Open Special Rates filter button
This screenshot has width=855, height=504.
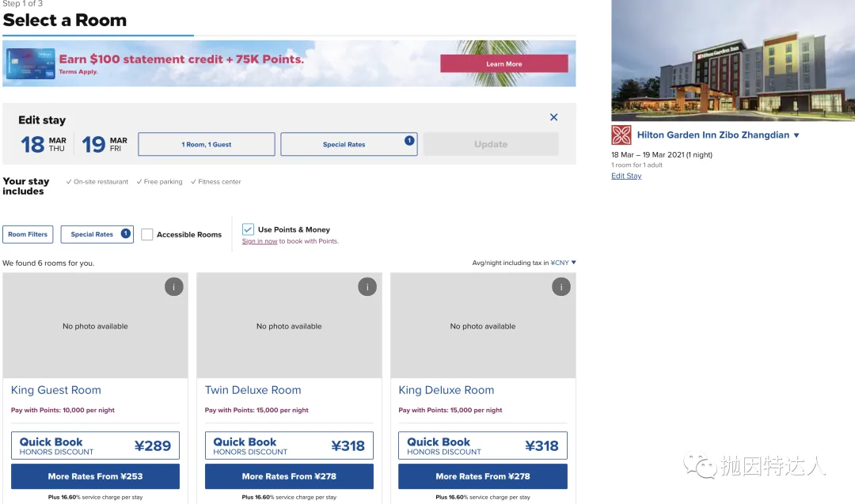(x=97, y=234)
